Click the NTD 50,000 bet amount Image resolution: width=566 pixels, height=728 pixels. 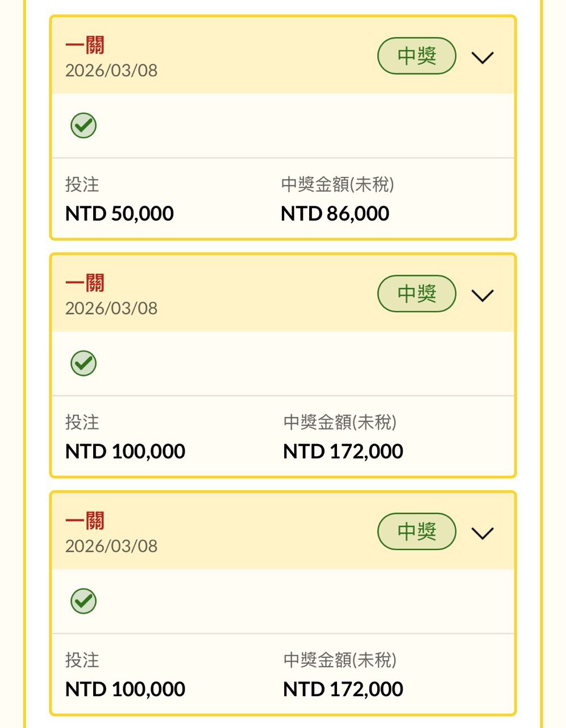pos(119,214)
